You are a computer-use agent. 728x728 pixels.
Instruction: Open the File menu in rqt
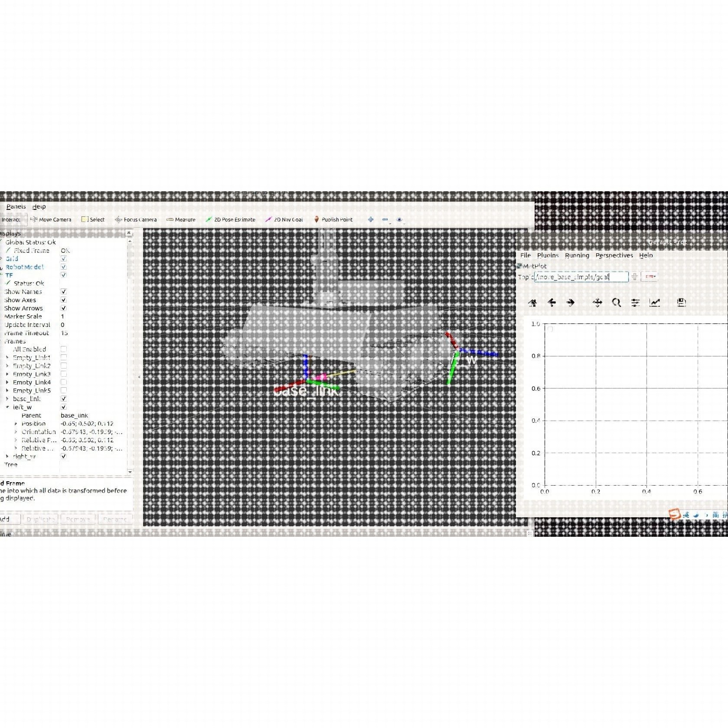click(526, 255)
